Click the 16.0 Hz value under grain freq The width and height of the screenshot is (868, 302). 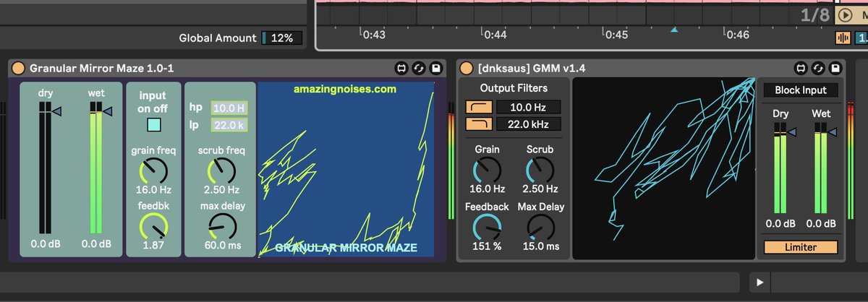point(153,190)
